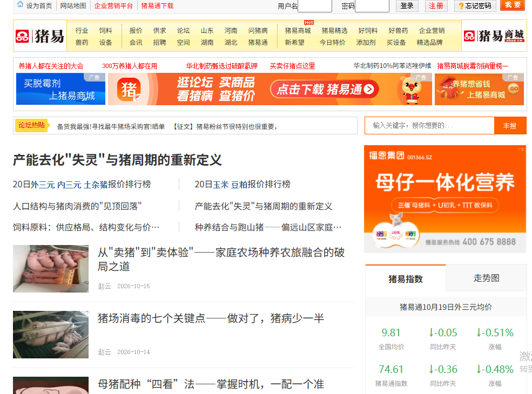
Task: Click the 点击下载猪易通 button
Action: [325, 89]
